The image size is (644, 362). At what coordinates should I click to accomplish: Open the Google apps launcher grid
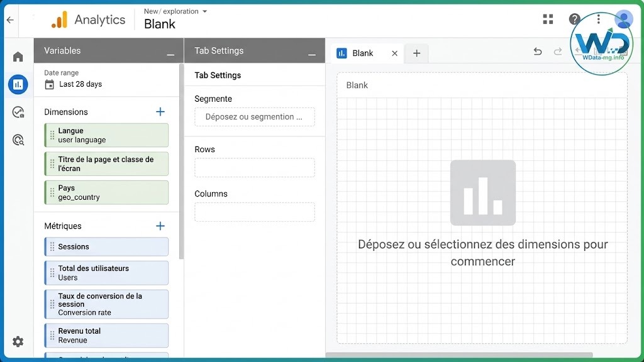point(548,19)
